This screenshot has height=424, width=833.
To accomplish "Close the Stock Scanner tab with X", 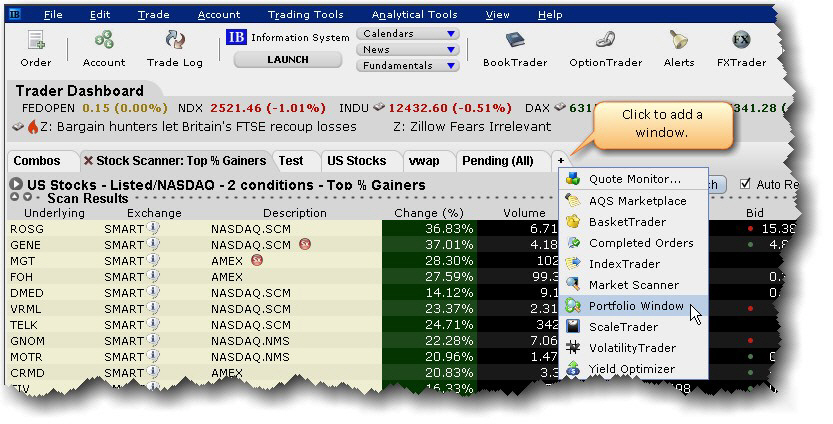I will pyautogui.click(x=88, y=161).
